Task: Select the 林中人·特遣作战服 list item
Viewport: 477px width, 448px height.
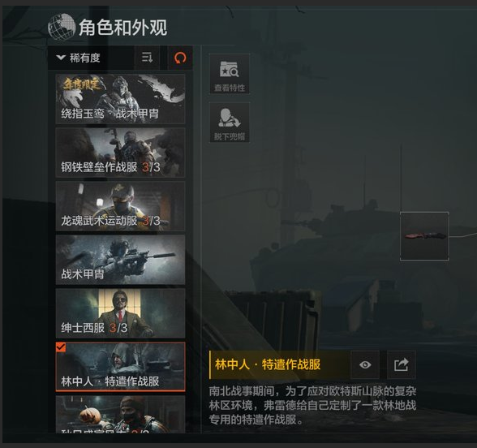Action: [120, 367]
